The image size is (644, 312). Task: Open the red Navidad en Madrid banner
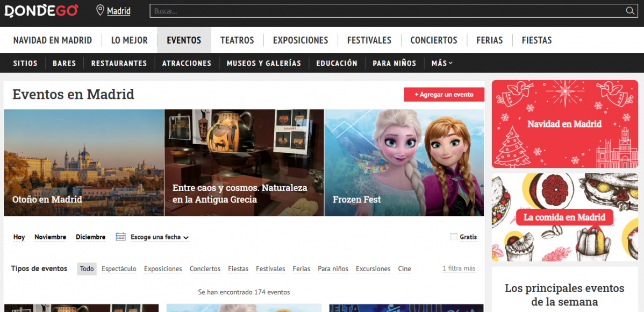pos(565,124)
